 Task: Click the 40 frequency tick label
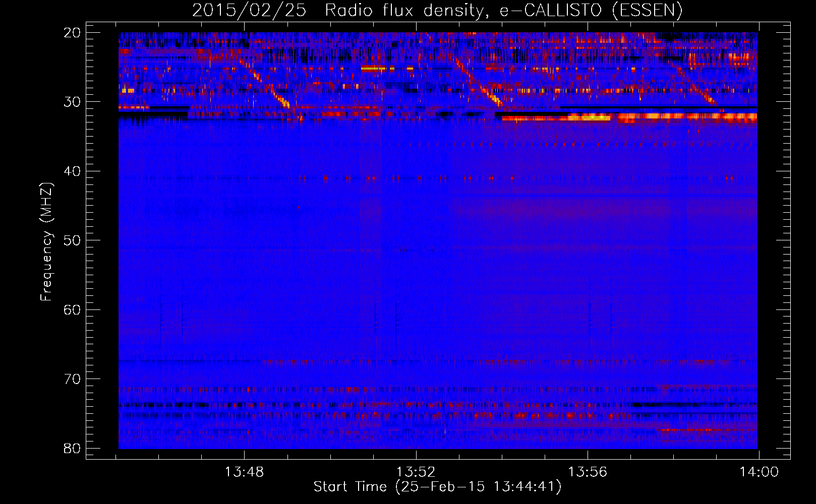72,171
